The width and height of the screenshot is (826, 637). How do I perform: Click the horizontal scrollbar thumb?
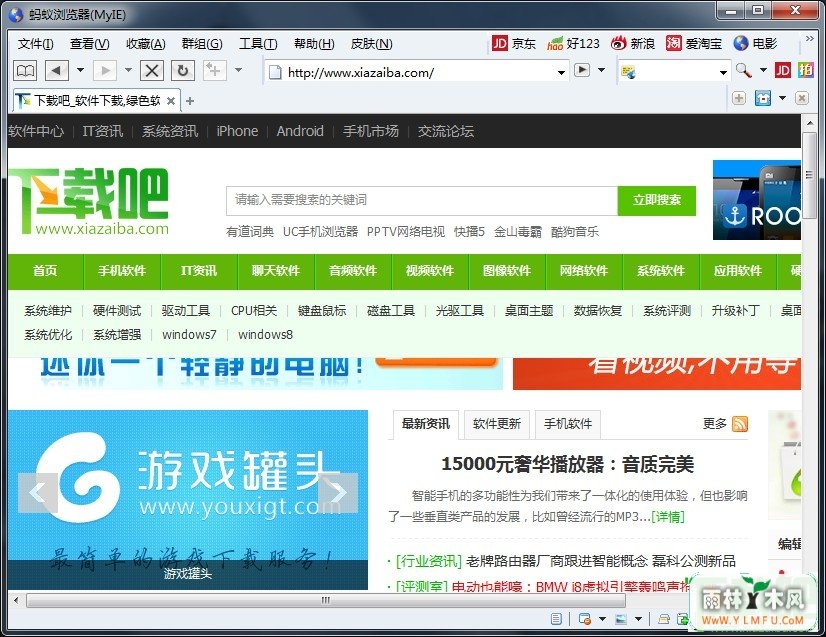[x=326, y=600]
